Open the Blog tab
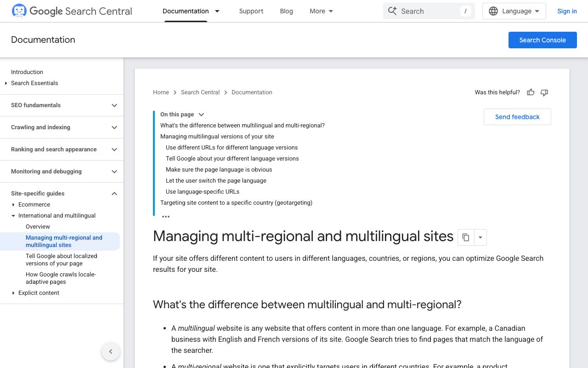588x368 pixels. [287, 11]
